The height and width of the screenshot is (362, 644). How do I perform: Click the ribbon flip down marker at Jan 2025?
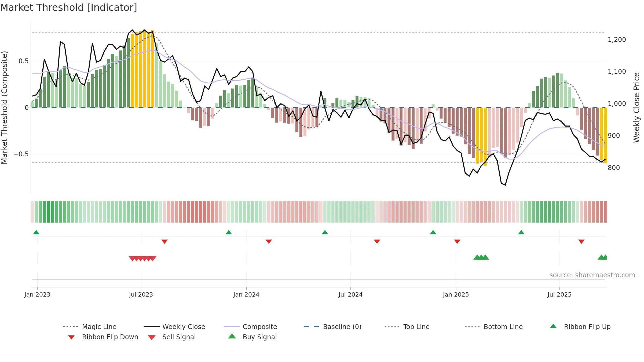click(457, 242)
